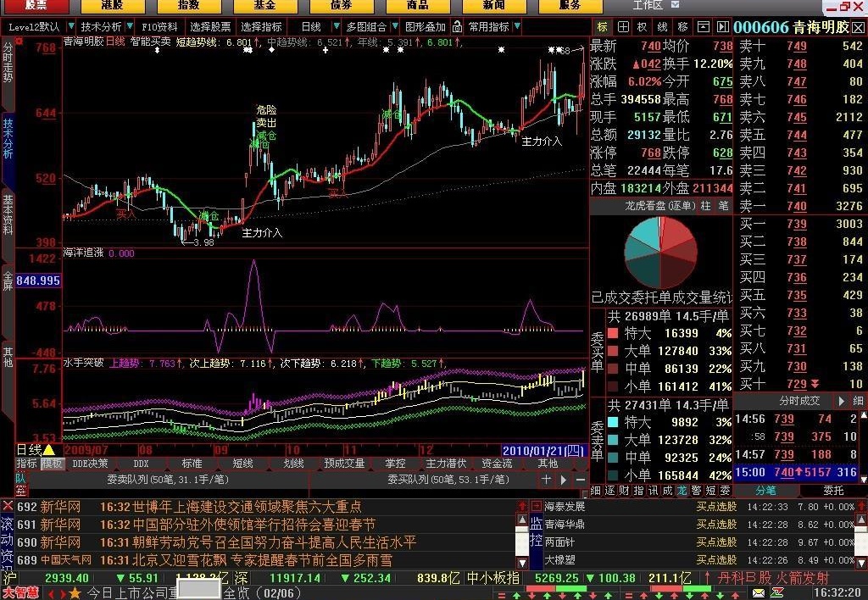Open the 债券 top menu
This screenshot has height=600, width=868.
(x=342, y=6)
